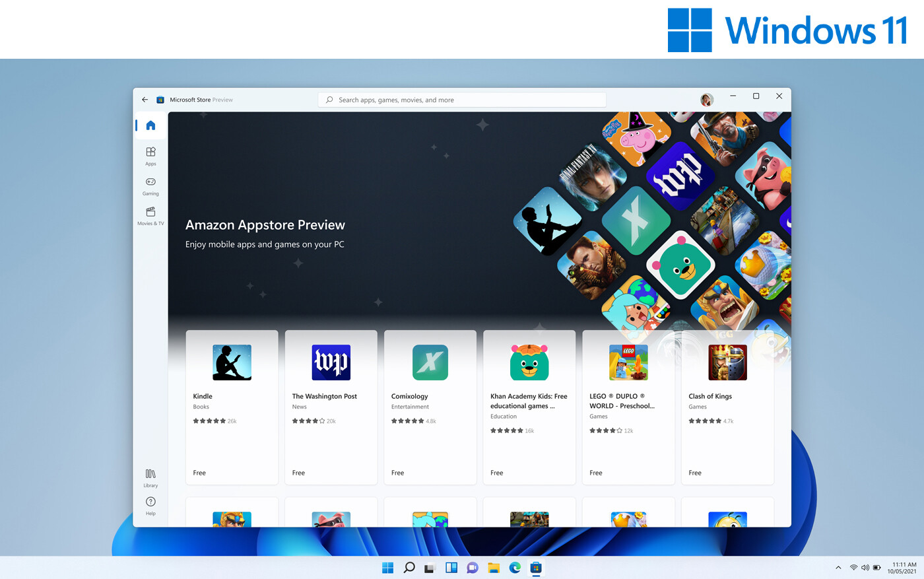924x579 pixels.
Task: Open Help in the sidebar
Action: point(150,506)
